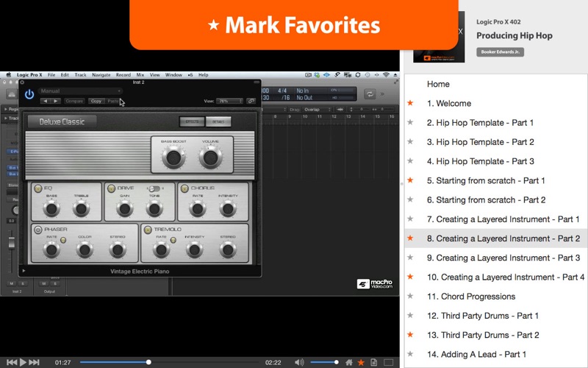Click the plugin power bypass icon
Screen dimensions: 588x368
(x=29, y=94)
